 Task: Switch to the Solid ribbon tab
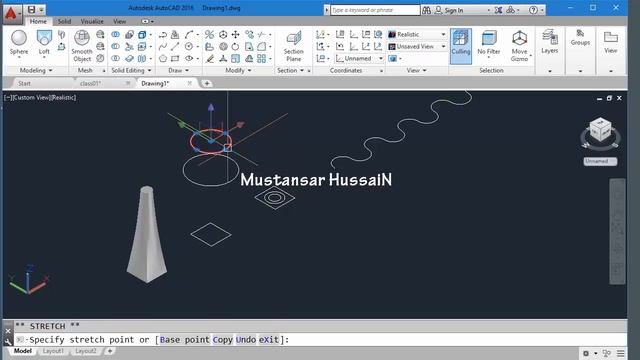click(64, 21)
